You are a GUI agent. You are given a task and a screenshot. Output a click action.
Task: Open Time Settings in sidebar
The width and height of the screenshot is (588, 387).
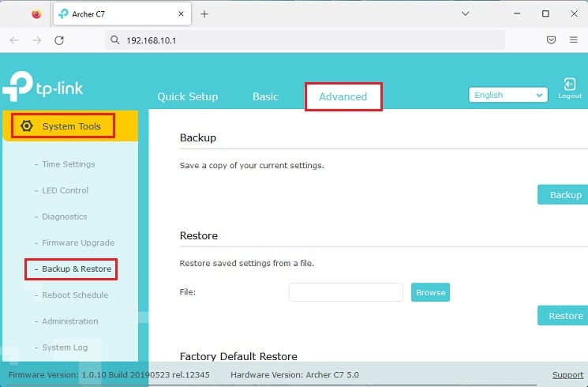68,164
